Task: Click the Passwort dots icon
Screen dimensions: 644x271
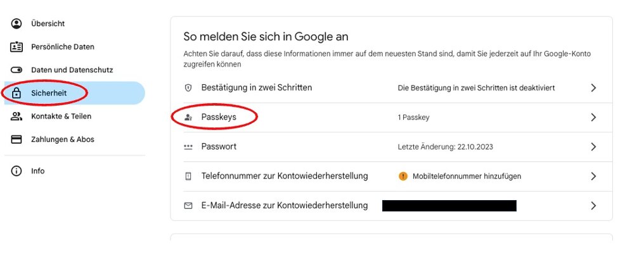Action: (188, 147)
